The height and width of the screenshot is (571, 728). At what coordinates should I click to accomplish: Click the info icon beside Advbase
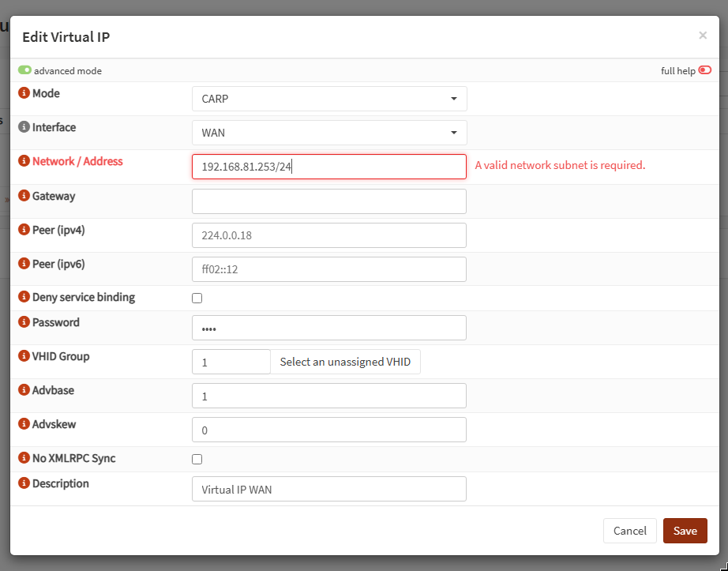tap(24, 389)
